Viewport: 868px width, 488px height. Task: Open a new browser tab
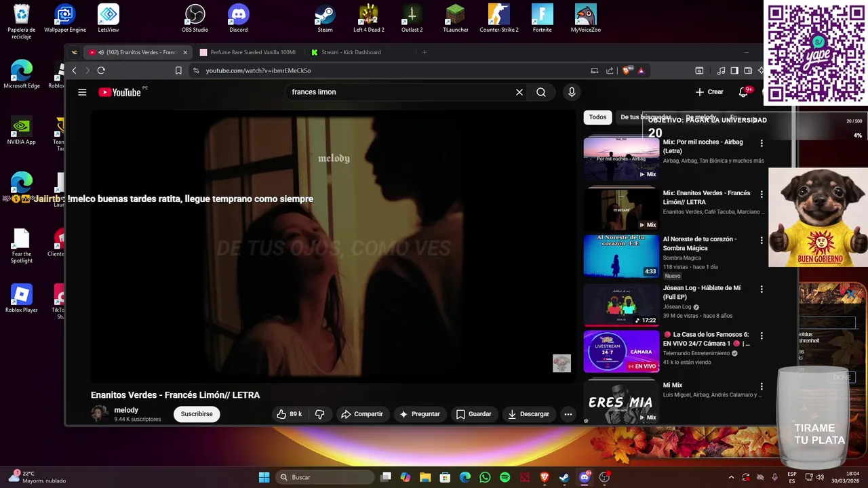tap(425, 52)
